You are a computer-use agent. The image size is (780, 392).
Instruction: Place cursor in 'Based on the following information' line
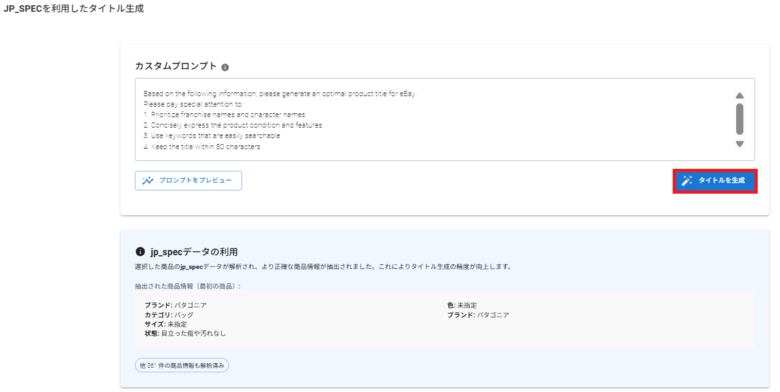click(x=280, y=94)
